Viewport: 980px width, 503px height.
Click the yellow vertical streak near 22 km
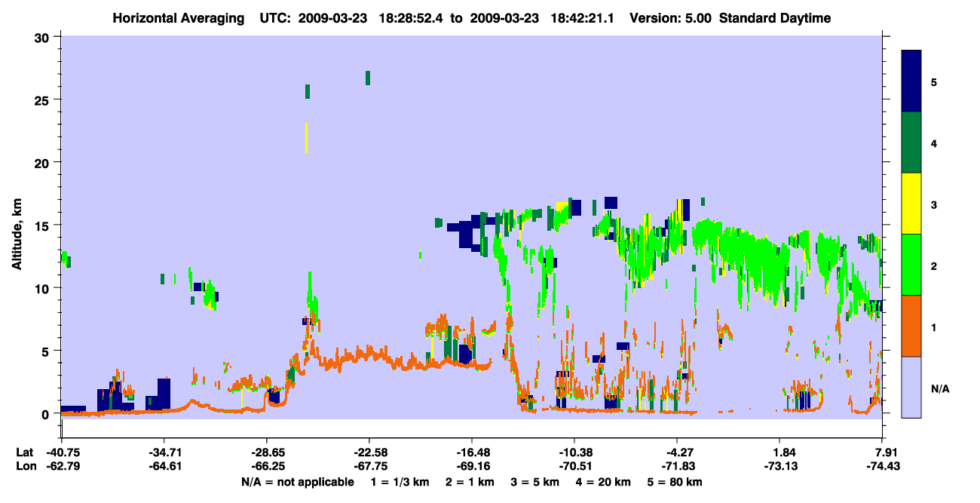point(306,138)
